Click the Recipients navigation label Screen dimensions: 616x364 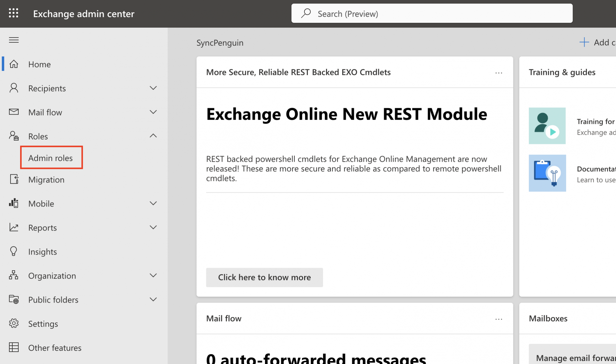pos(47,88)
